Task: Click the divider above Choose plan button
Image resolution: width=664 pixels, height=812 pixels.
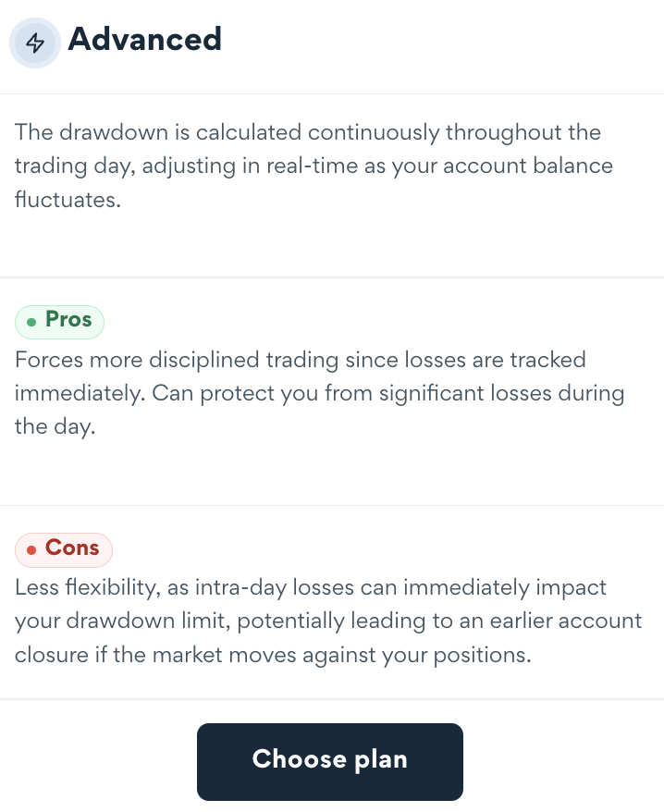Action: tap(332, 699)
